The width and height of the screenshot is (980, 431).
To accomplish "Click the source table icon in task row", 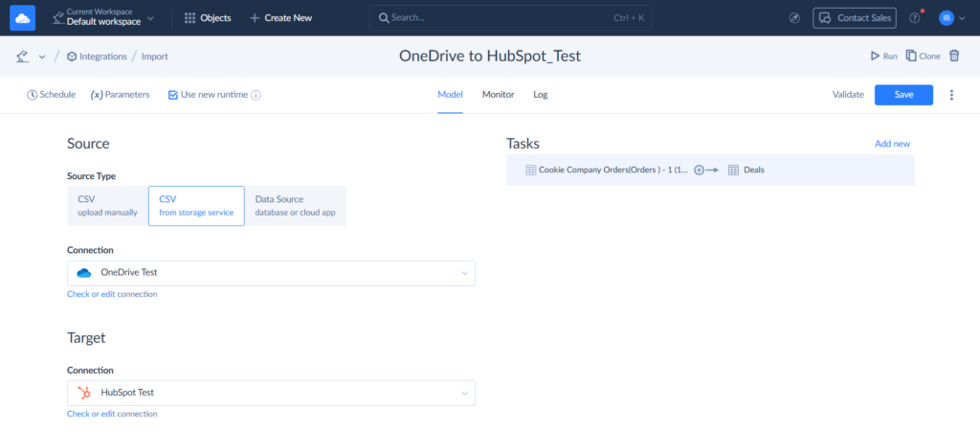I will [x=530, y=170].
